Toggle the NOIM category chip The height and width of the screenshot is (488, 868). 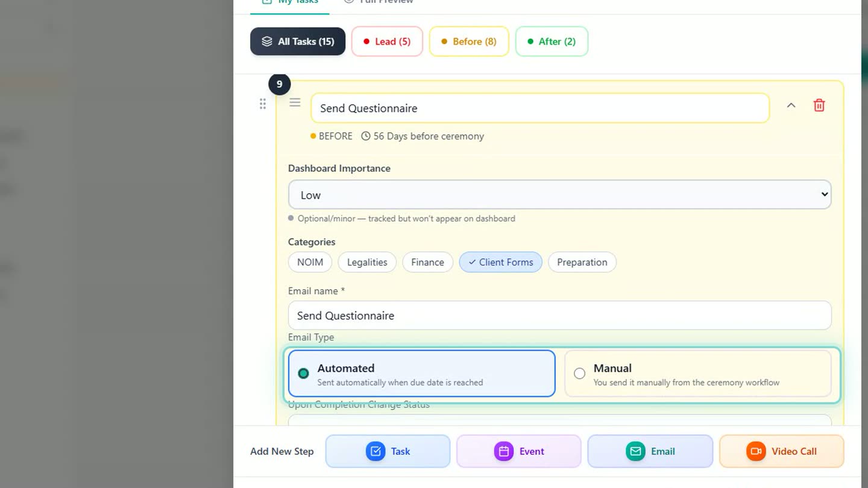pos(310,262)
